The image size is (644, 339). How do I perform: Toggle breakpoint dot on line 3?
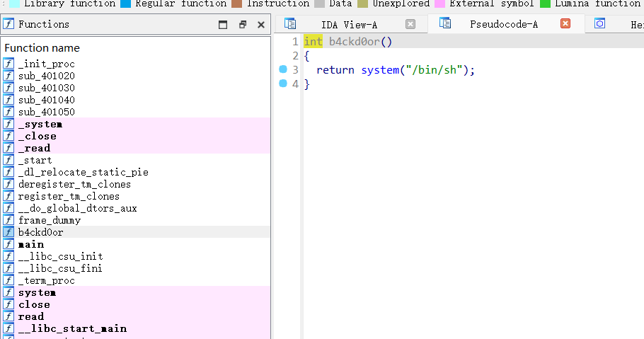pos(283,69)
